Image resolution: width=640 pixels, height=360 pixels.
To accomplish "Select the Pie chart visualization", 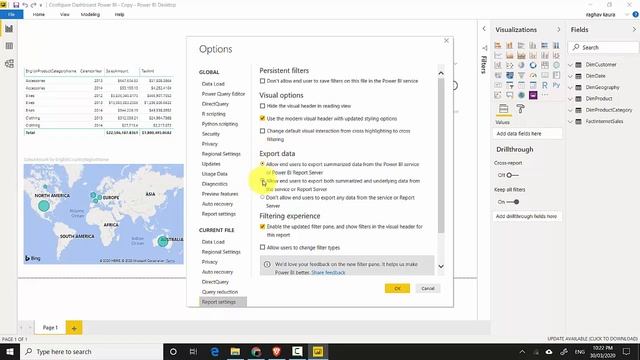I will tap(521, 65).
